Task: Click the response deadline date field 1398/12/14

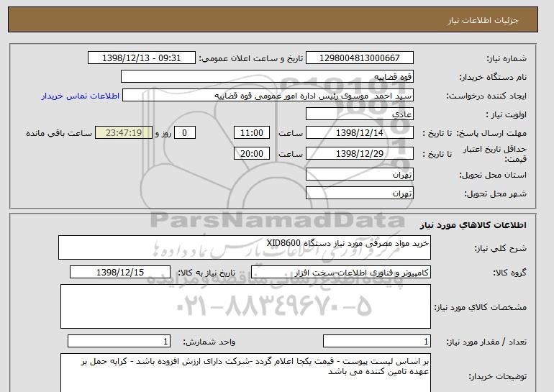Action: point(359,133)
